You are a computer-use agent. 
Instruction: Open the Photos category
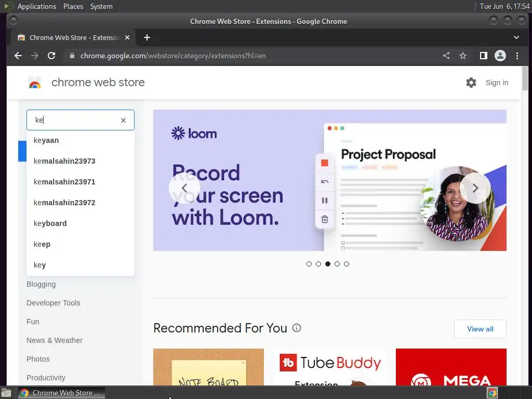click(38, 359)
